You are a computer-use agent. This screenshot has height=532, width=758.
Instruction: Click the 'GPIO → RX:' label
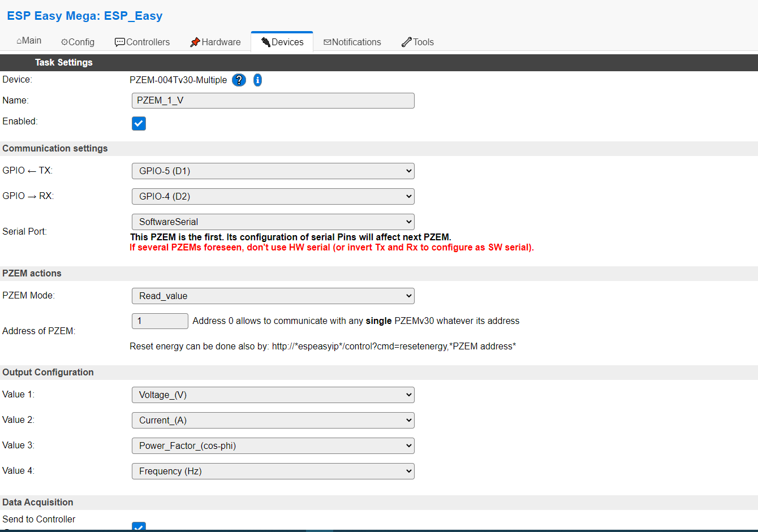click(x=28, y=196)
